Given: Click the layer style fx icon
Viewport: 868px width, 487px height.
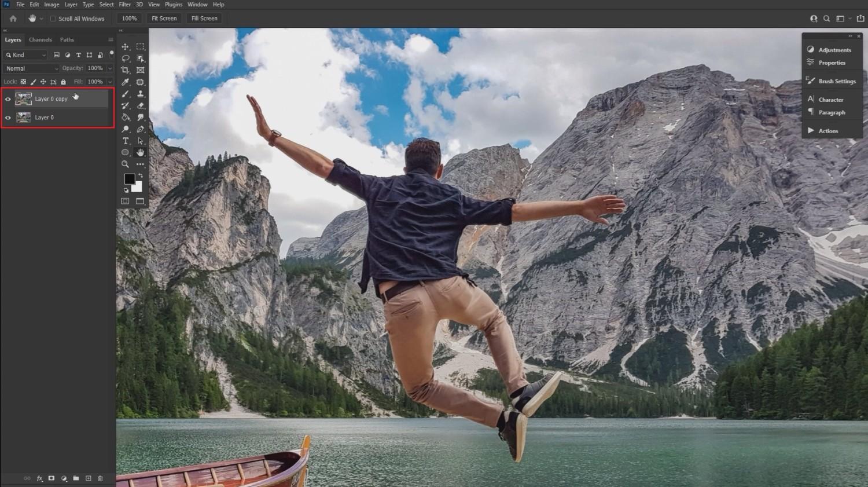Looking at the screenshot, I should (x=39, y=478).
